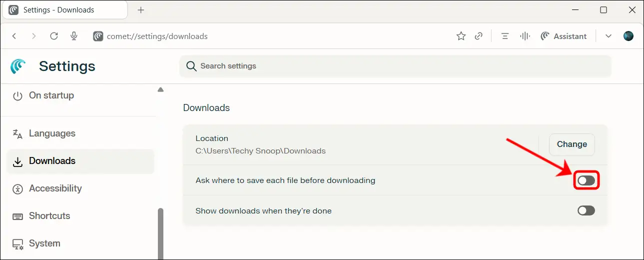Viewport: 644px width, 260px height.
Task: Open the Assistant panel
Action: (564, 36)
